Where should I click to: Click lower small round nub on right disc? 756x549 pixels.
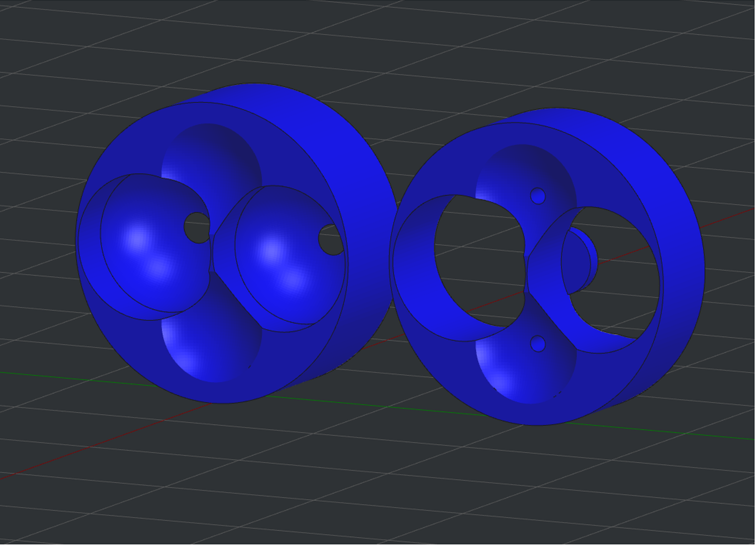pos(538,344)
